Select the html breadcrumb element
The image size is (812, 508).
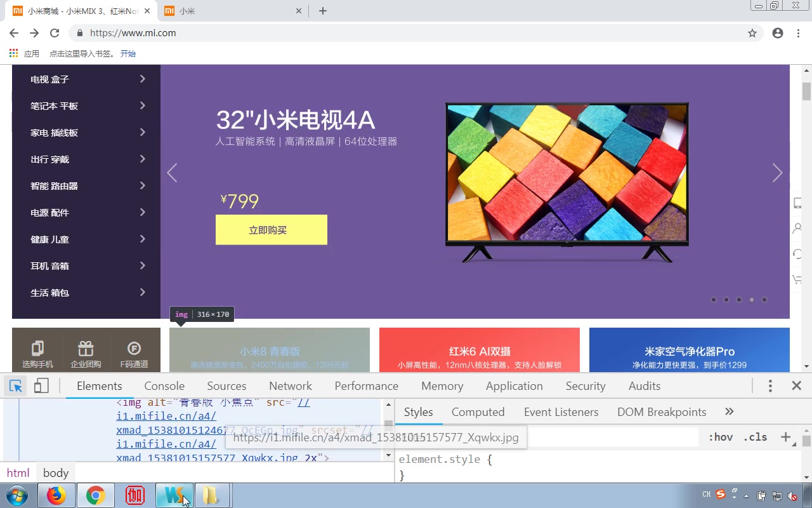tap(18, 472)
